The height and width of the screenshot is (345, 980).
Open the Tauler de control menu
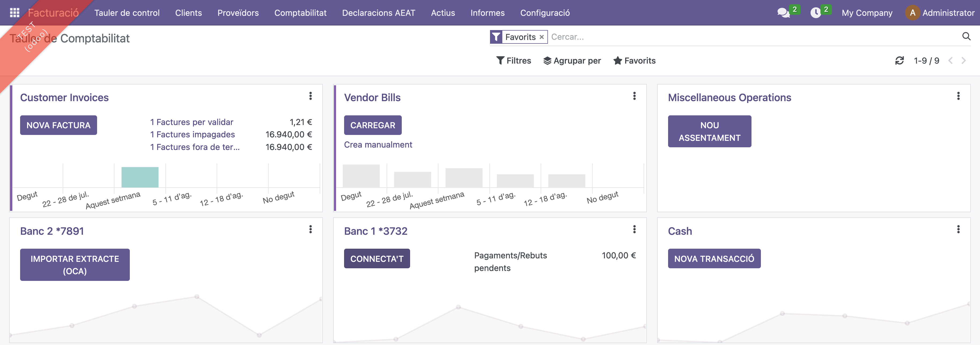tap(127, 13)
